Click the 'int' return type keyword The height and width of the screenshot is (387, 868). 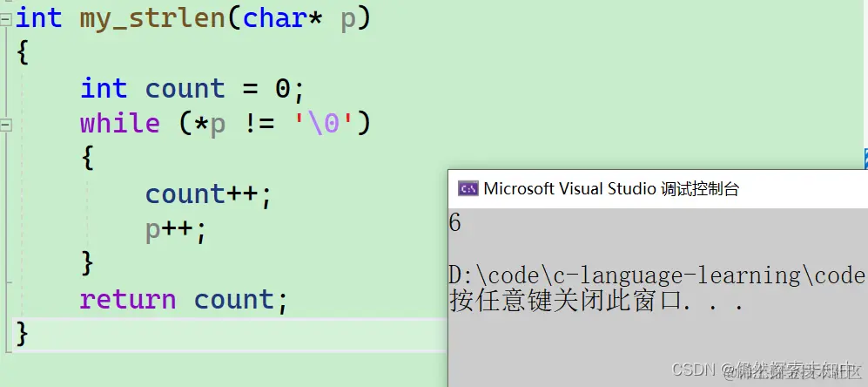click(x=39, y=18)
